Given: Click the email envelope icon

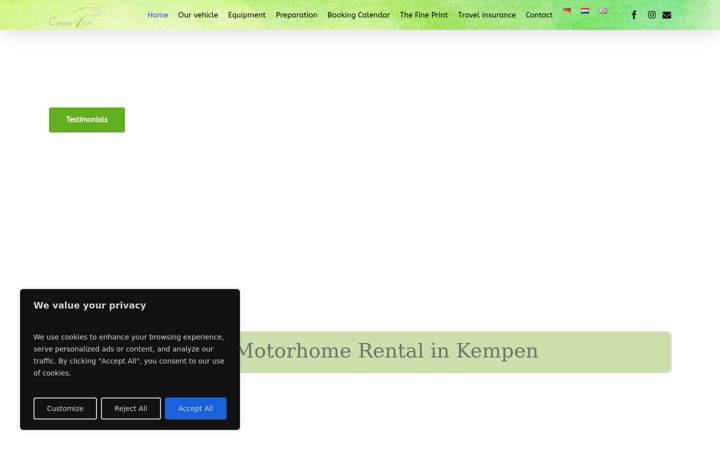Looking at the screenshot, I should (667, 15).
